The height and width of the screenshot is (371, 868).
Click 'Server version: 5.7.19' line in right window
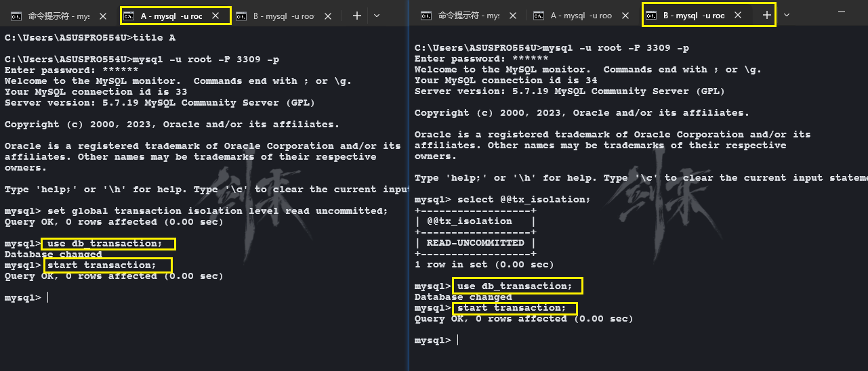[569, 91]
